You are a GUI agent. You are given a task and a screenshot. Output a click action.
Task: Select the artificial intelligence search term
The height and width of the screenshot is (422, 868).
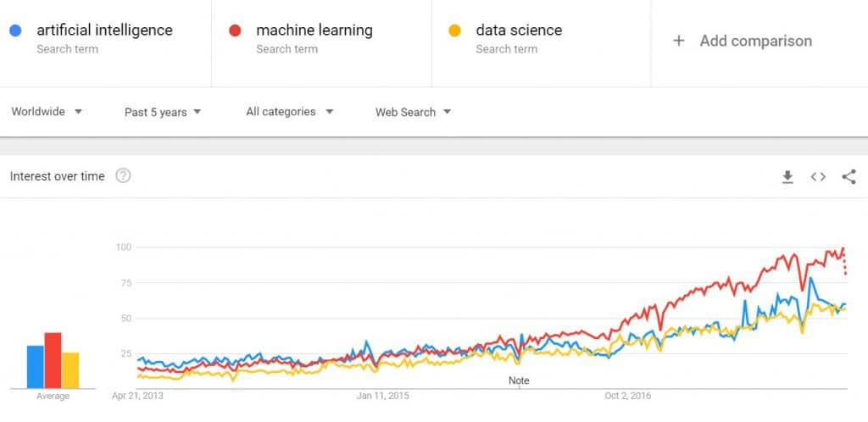pyautogui.click(x=104, y=31)
